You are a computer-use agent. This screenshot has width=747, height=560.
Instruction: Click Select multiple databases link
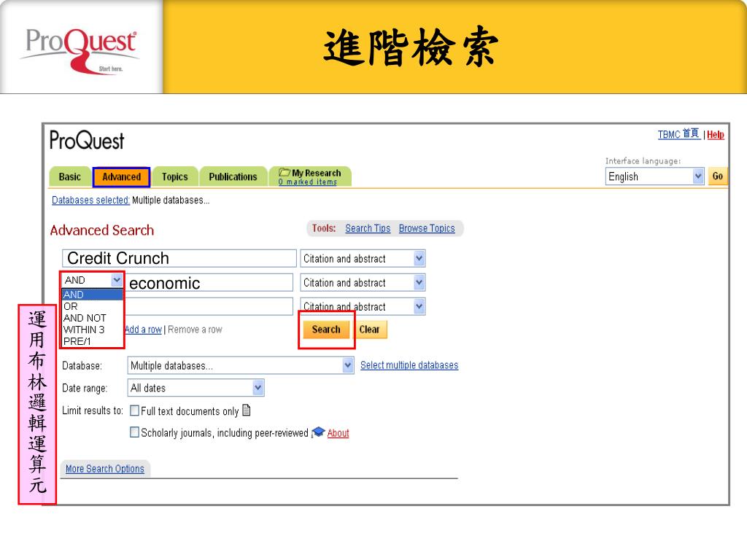409,365
